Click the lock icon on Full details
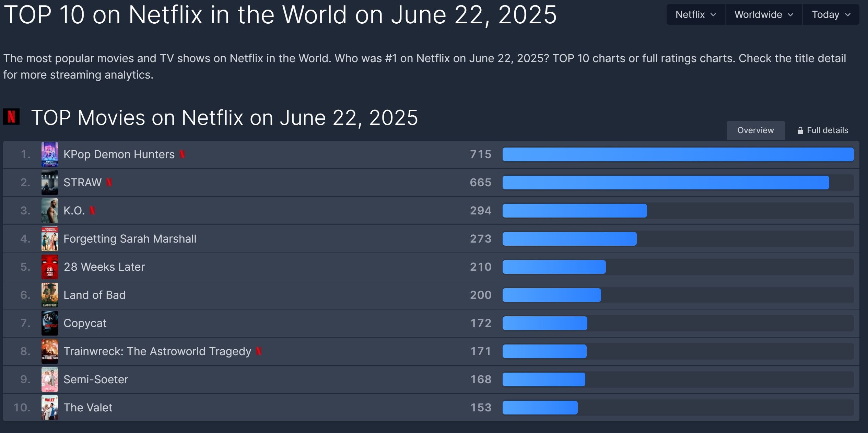This screenshot has height=433, width=868. point(800,131)
